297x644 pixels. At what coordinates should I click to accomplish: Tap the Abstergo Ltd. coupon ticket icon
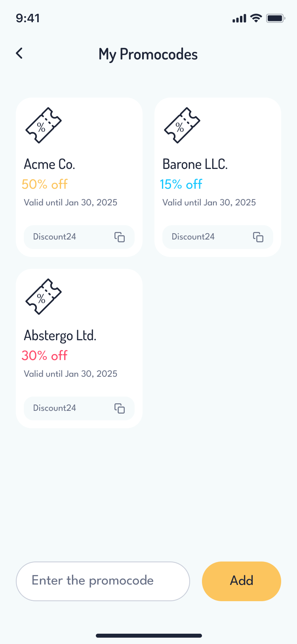point(44,297)
